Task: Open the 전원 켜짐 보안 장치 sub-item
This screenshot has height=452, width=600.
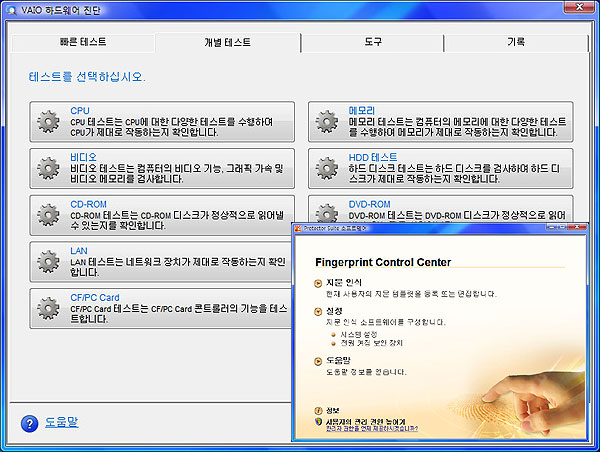Action: pyautogui.click(x=371, y=343)
